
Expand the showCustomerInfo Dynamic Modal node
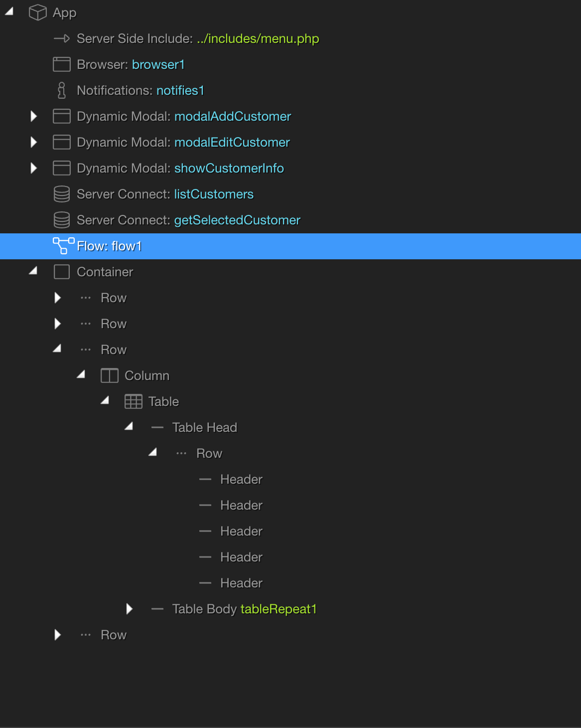(33, 168)
